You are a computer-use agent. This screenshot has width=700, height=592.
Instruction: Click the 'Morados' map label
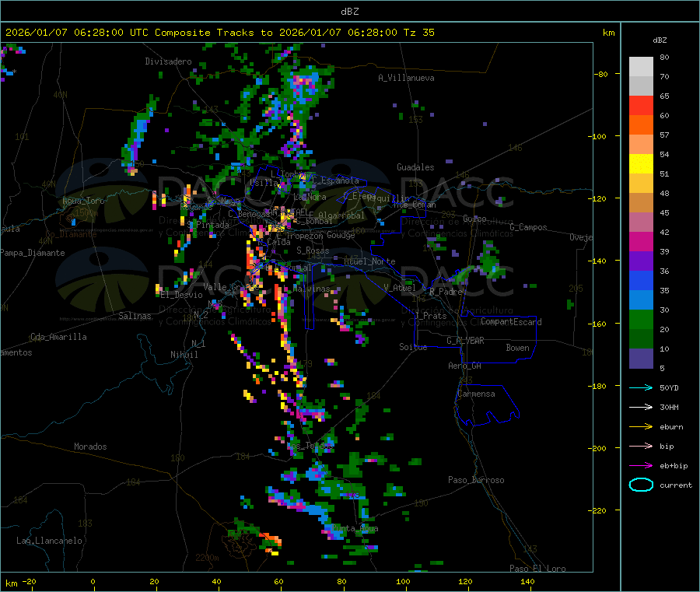tap(90, 447)
